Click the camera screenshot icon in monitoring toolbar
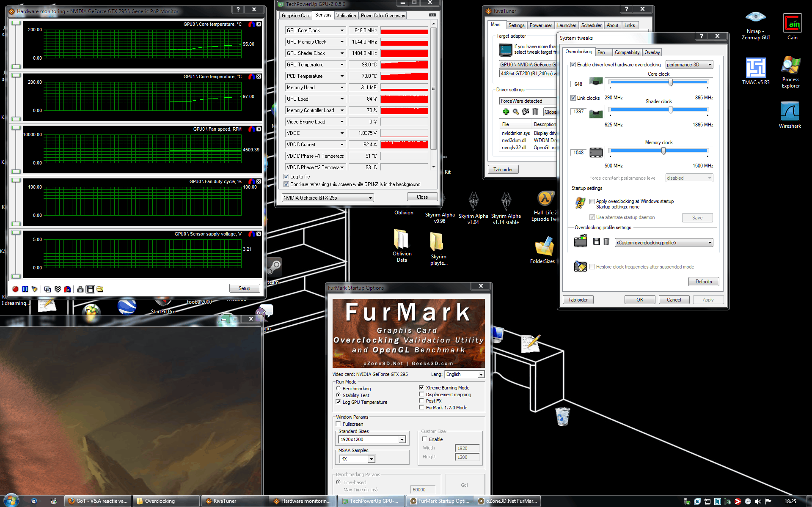The height and width of the screenshot is (507, 812). click(80, 289)
